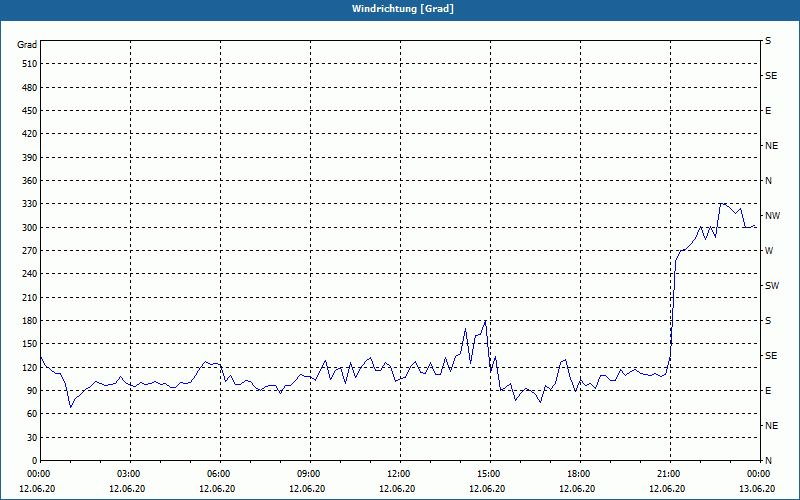Image resolution: width=800 pixels, height=500 pixels.
Task: Click the 'N' compass label level with 360
Action: (x=769, y=181)
